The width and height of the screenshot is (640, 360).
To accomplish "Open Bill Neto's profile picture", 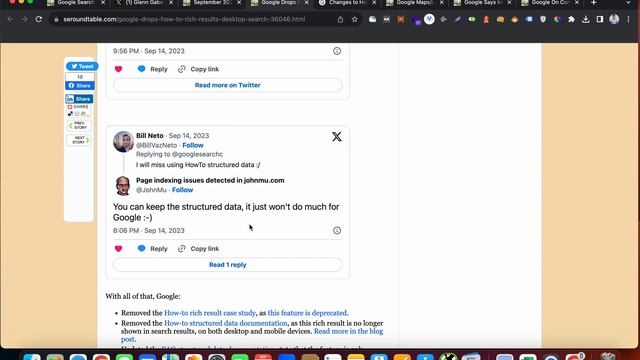I will tap(123, 142).
